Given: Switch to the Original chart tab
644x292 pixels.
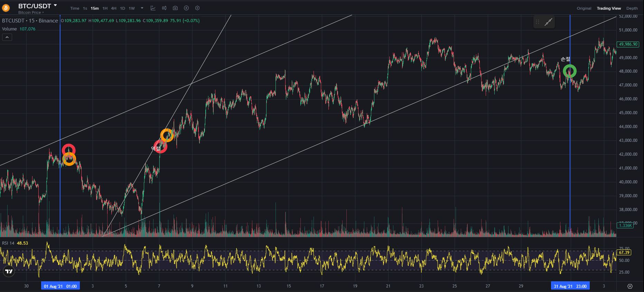Looking at the screenshot, I should [584, 8].
